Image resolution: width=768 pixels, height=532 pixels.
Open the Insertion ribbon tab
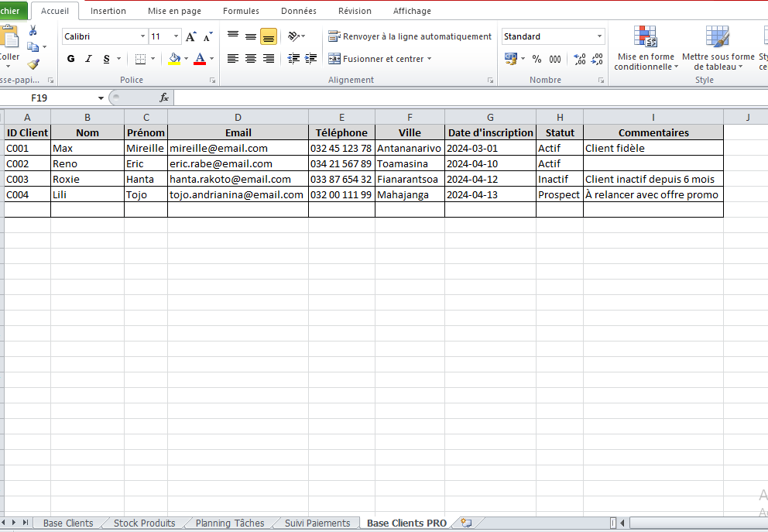[x=108, y=11]
